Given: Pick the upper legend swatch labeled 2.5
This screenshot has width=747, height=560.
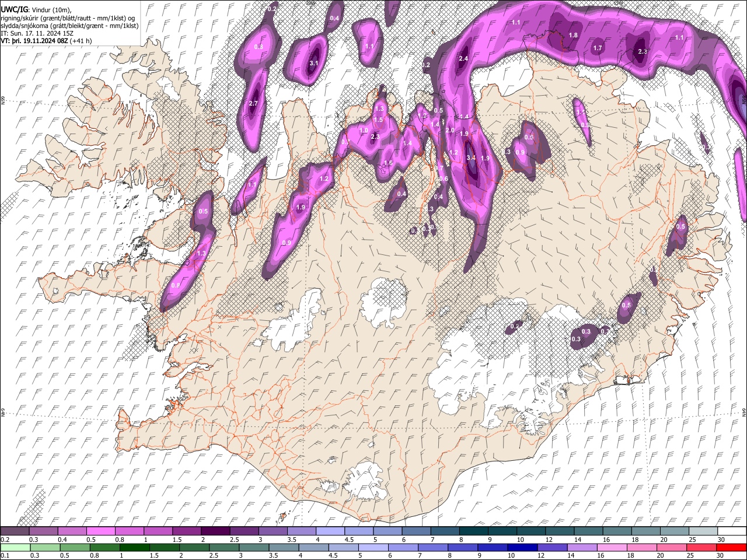Looking at the screenshot, I should pos(244,531).
